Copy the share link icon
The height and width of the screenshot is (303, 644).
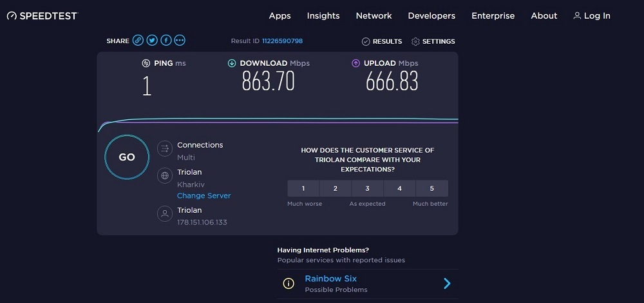[138, 40]
